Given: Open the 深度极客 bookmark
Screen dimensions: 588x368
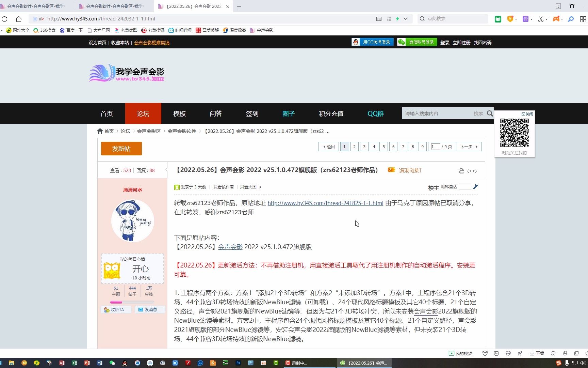Looking at the screenshot, I should pyautogui.click(x=234, y=30).
